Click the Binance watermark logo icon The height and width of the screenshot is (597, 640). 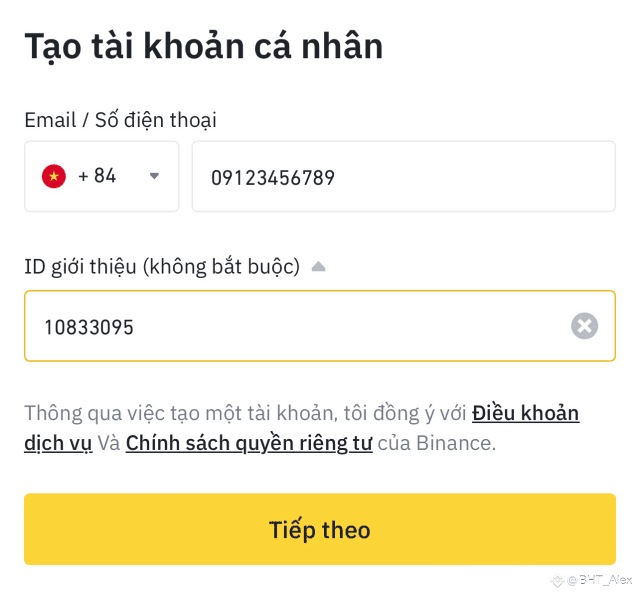(x=557, y=580)
